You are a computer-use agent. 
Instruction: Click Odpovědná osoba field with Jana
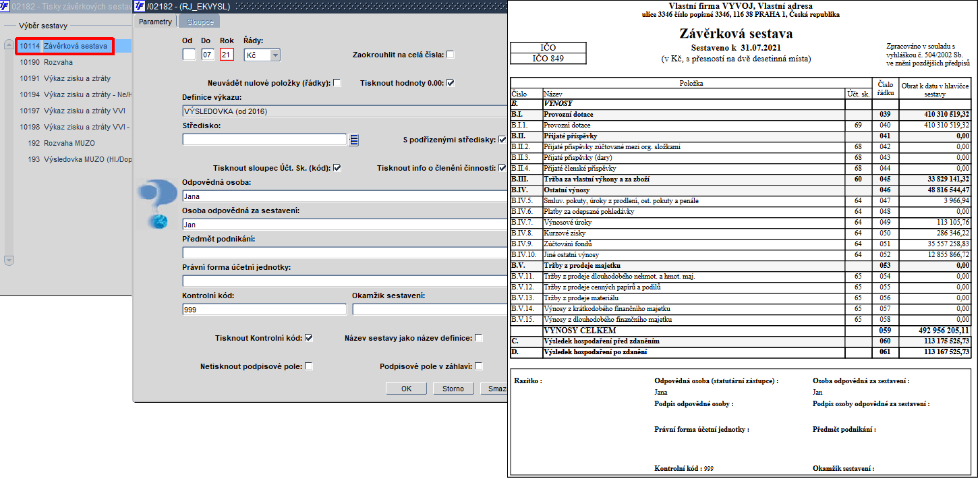[344, 196]
